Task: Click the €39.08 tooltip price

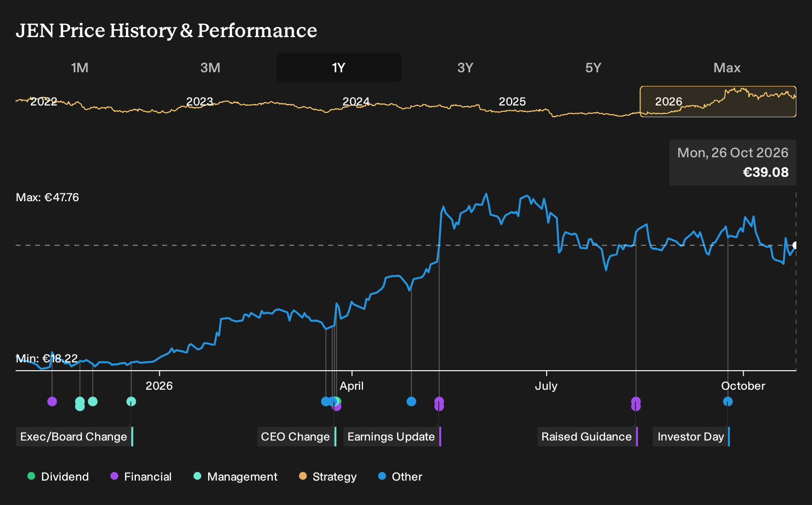Action: tap(766, 172)
